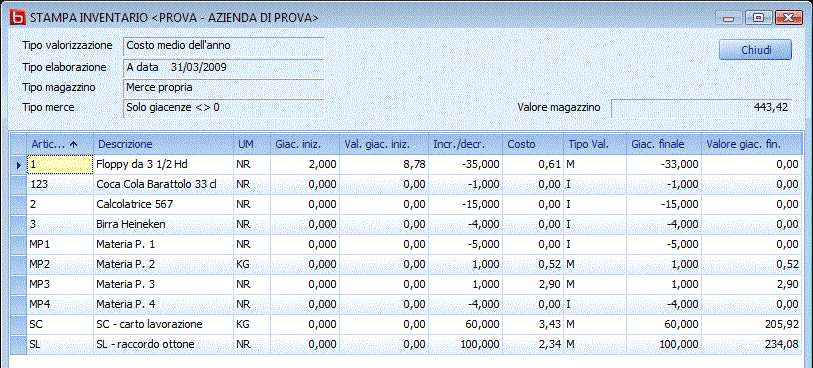The width and height of the screenshot is (813, 368).
Task: Click the '2,000' initial stock cell
Action: [304, 165]
